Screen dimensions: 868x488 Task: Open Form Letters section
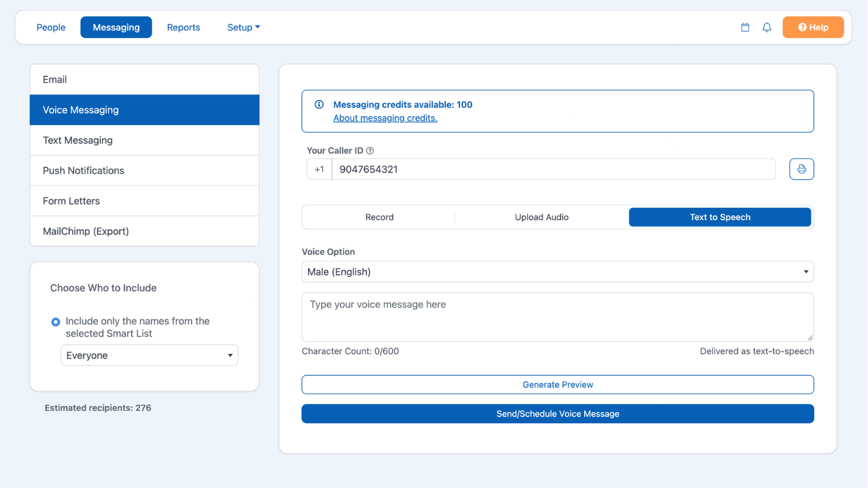click(x=144, y=201)
